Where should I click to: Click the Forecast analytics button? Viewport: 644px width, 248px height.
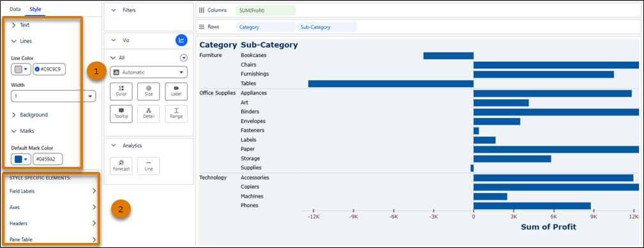point(121,166)
